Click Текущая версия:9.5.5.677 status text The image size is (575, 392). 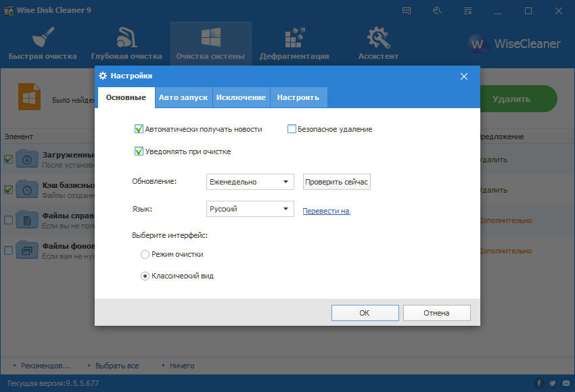click(53, 383)
